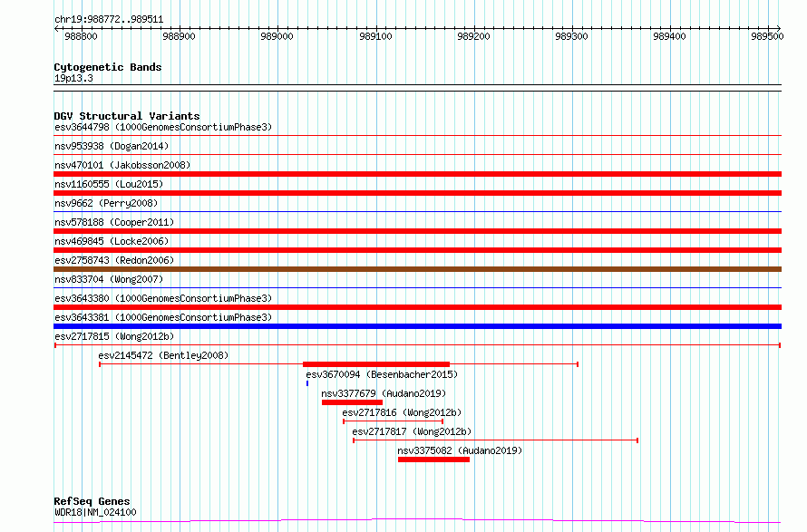Click the esv2758743 (Redon2006) label
807x532 pixels.
click(114, 260)
